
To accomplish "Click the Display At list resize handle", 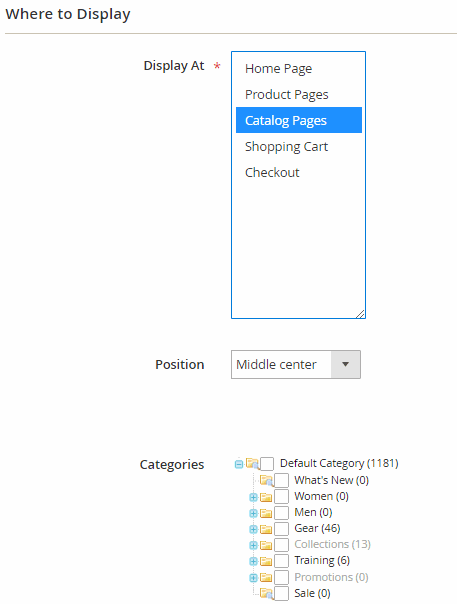I will pyautogui.click(x=360, y=314).
